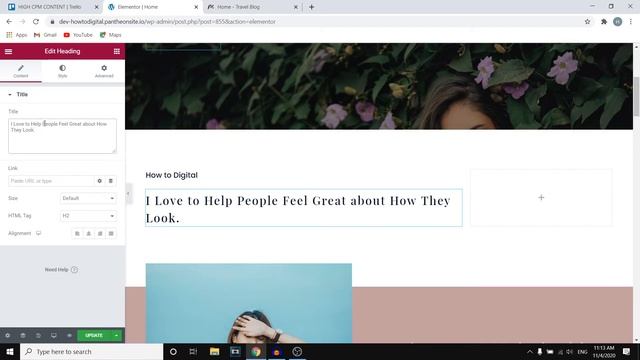This screenshot has width=640, height=360.
Task: Open the Gmail bookmark
Action: [45, 35]
